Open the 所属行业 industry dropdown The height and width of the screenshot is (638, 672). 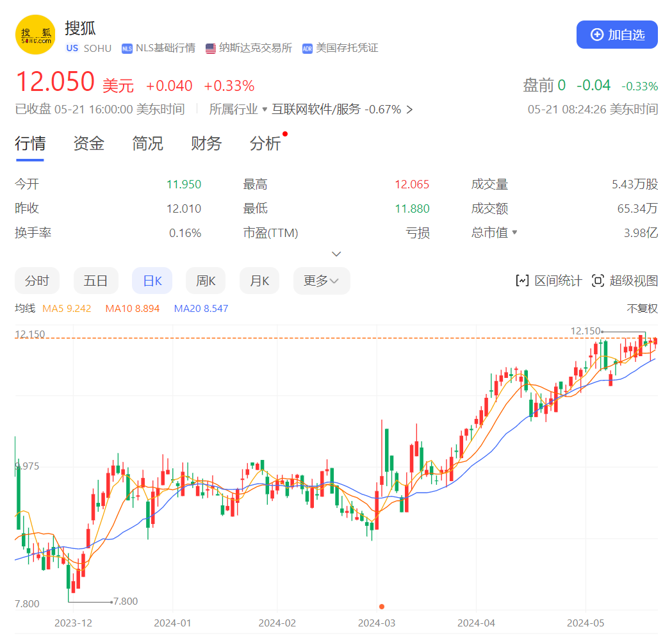click(238, 110)
